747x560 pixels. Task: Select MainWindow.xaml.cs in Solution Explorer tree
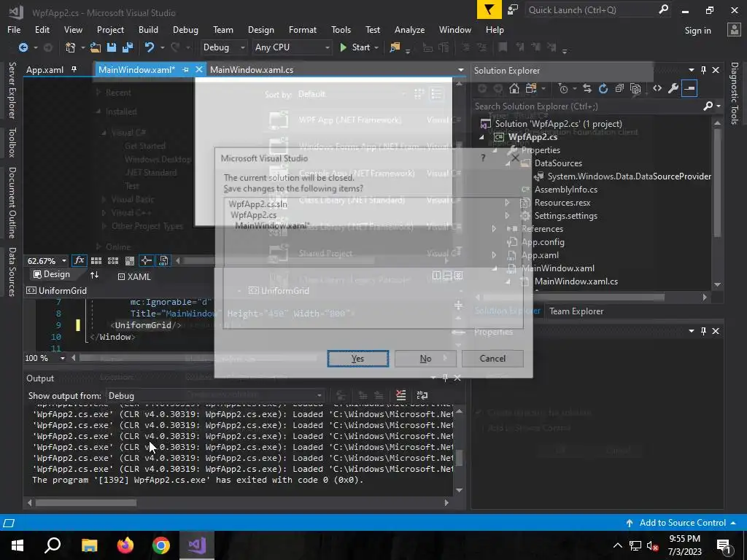point(576,281)
